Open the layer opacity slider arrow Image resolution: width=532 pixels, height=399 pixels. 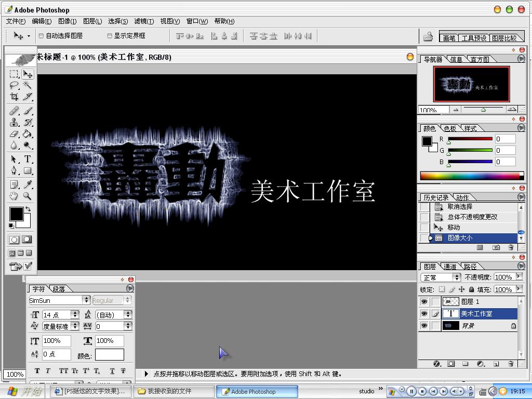[518, 276]
